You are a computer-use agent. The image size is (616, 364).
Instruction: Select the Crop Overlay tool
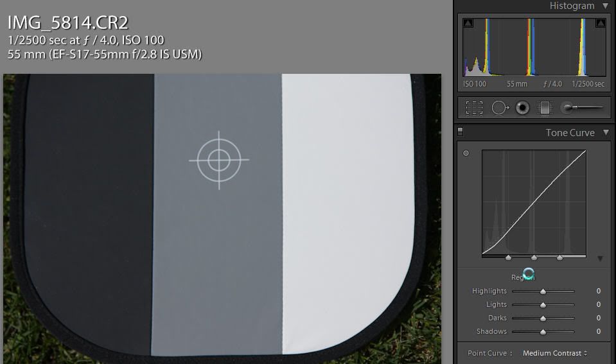tap(474, 108)
